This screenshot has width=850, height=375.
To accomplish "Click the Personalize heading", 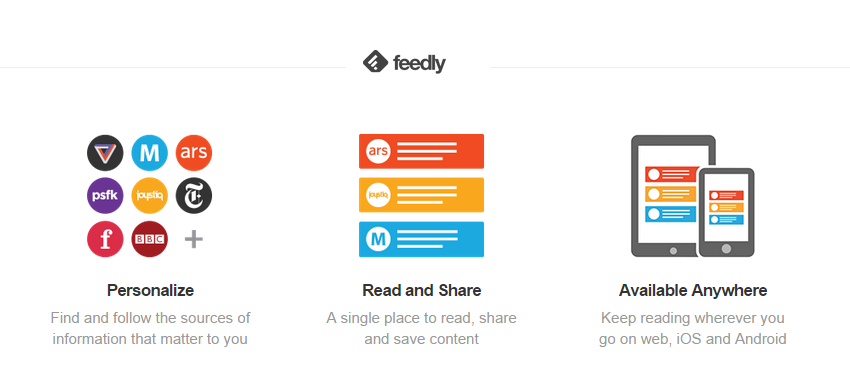I will 150,290.
